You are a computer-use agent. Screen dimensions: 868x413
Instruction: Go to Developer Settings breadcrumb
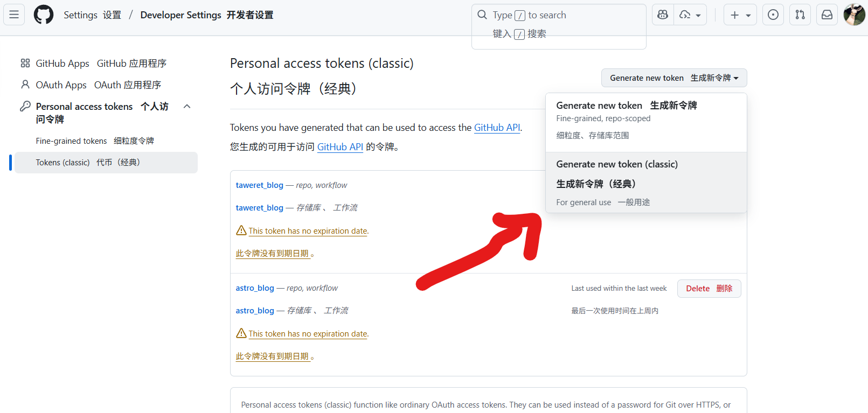(x=207, y=15)
